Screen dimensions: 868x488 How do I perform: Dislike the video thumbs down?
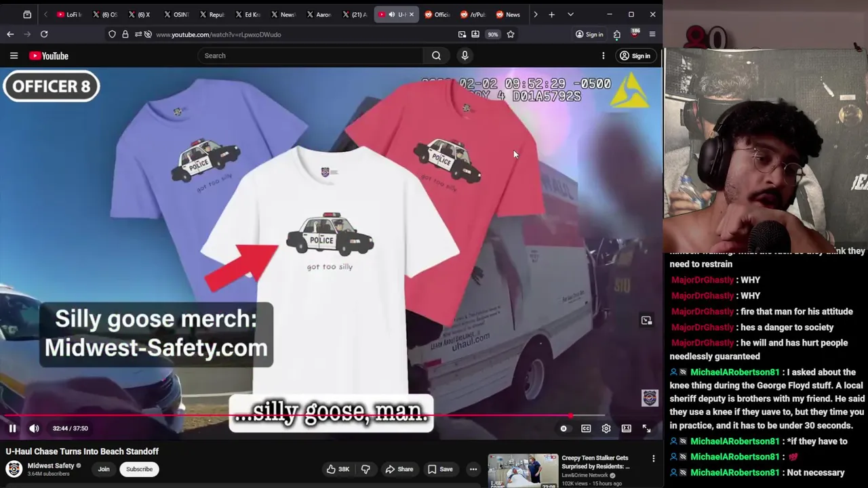point(366,469)
